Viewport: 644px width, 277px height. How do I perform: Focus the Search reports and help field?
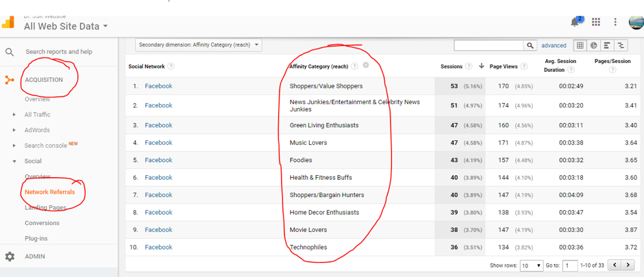(x=59, y=51)
